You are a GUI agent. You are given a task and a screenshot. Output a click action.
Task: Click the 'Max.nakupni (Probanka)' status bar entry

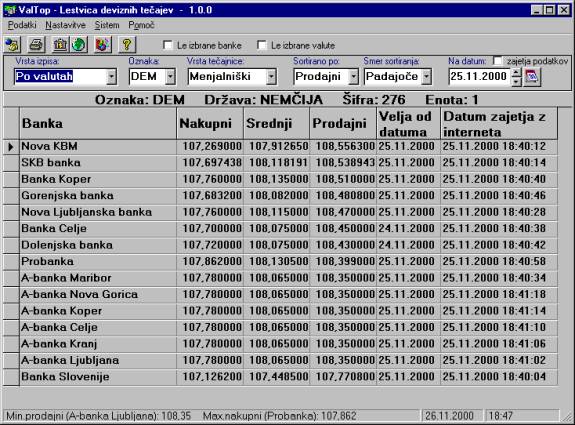pos(279,416)
